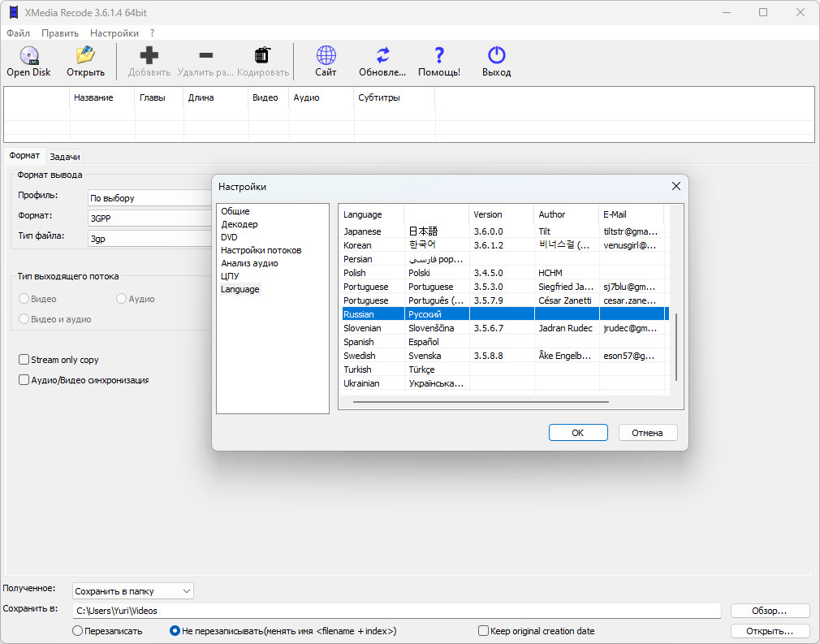Select Настройки потоков category
This screenshot has width=820, height=644.
click(x=261, y=250)
